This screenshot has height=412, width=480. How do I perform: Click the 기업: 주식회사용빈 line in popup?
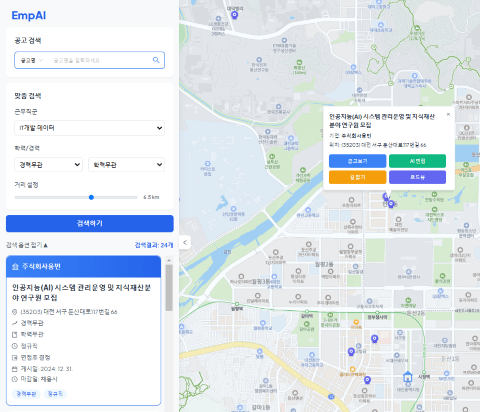coord(350,136)
